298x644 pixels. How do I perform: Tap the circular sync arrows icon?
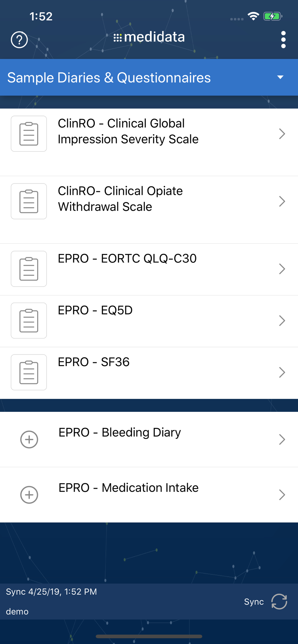(279, 601)
